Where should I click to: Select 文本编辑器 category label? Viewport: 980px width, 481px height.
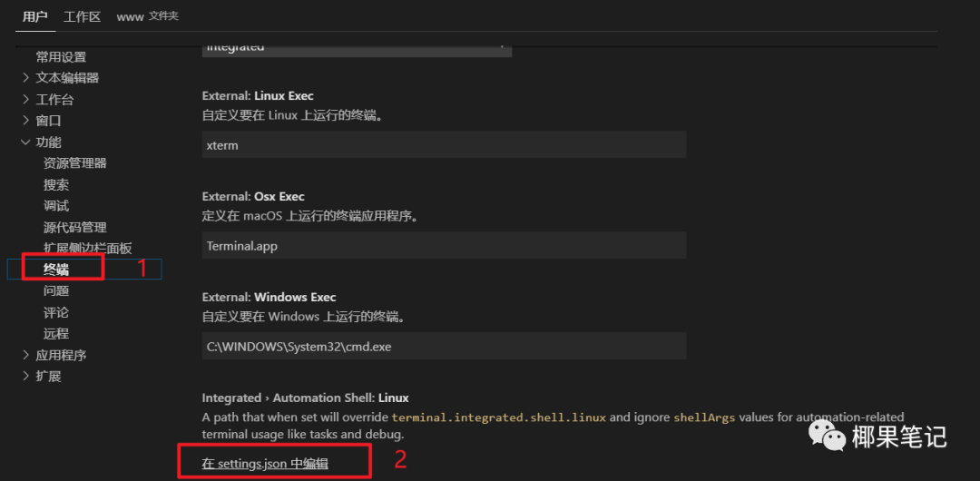click(x=67, y=78)
